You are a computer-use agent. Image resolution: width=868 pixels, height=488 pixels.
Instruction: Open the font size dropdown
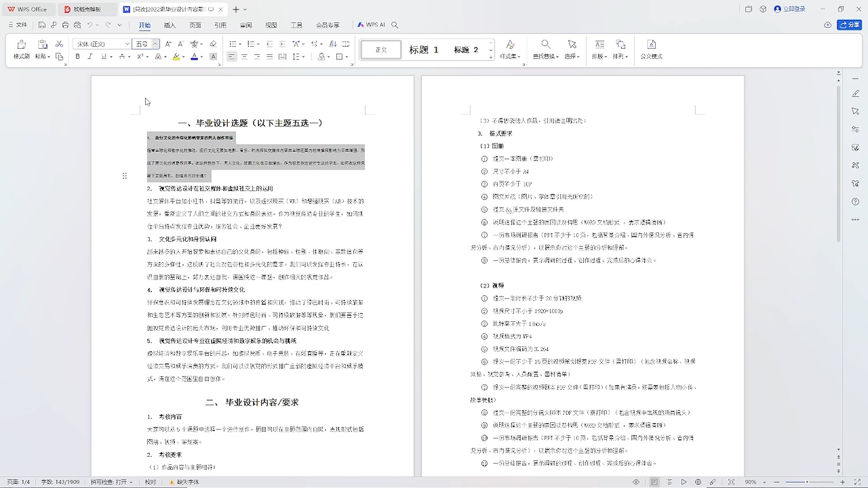[x=155, y=44]
